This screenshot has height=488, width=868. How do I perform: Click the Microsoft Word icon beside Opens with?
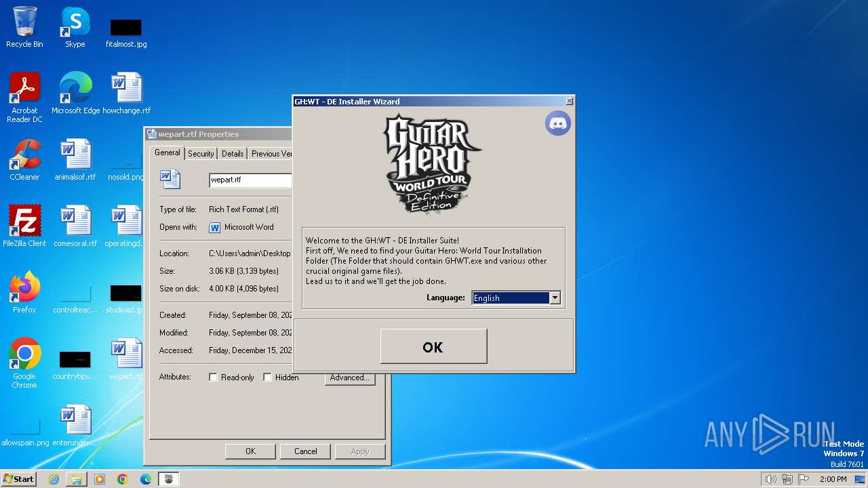tap(215, 228)
